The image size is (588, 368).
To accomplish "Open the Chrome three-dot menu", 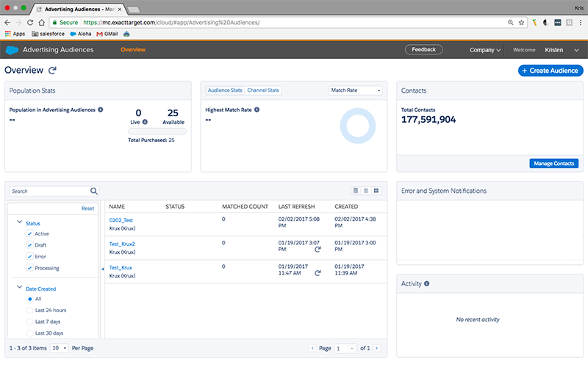I will point(581,23).
